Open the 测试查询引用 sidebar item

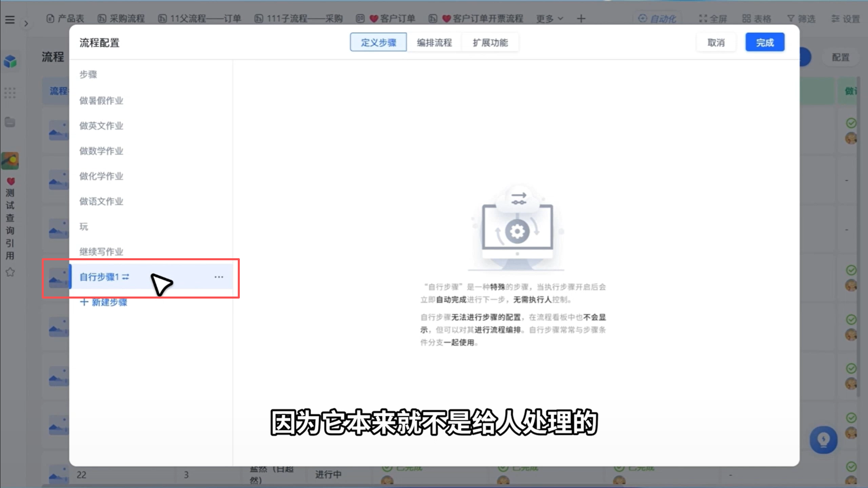[10, 219]
